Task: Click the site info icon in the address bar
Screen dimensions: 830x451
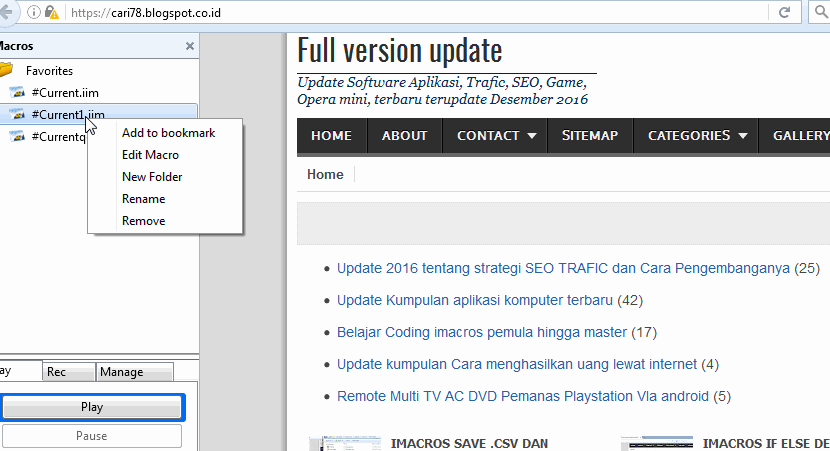Action: point(35,13)
